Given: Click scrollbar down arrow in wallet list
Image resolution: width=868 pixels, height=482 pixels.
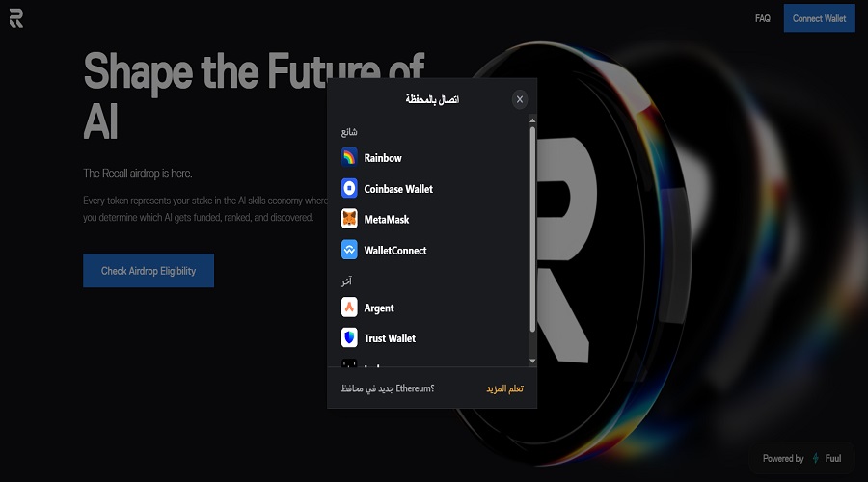Looking at the screenshot, I should tap(532, 361).
